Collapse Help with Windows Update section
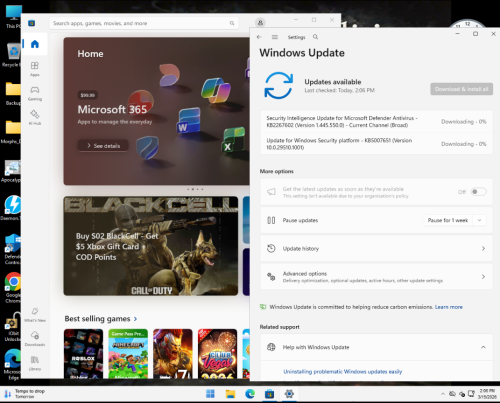 tap(483, 347)
